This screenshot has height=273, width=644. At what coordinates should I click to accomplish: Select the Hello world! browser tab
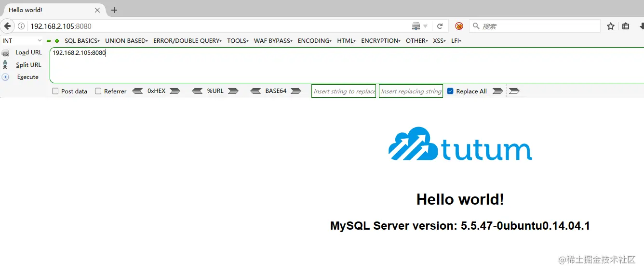coord(54,10)
